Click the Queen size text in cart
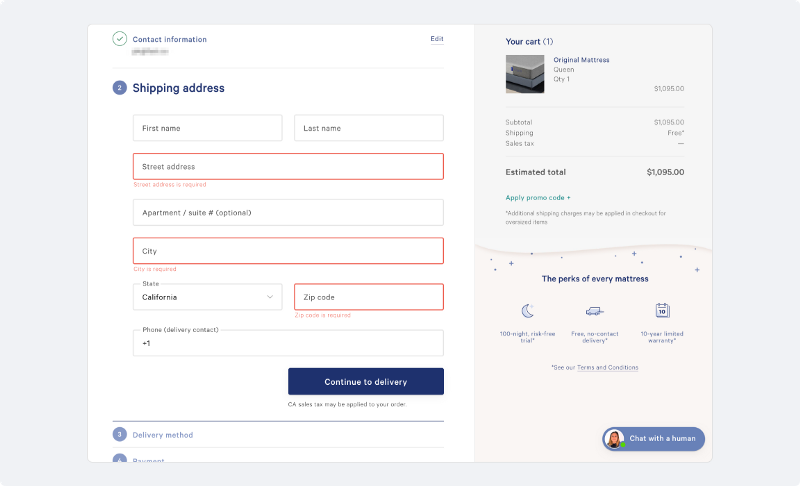 [x=564, y=69]
